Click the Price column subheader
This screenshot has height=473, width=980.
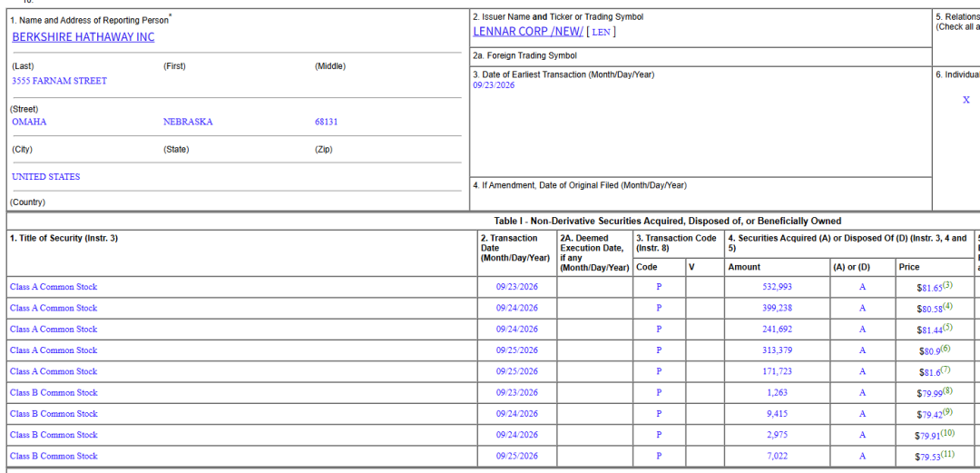[908, 267]
